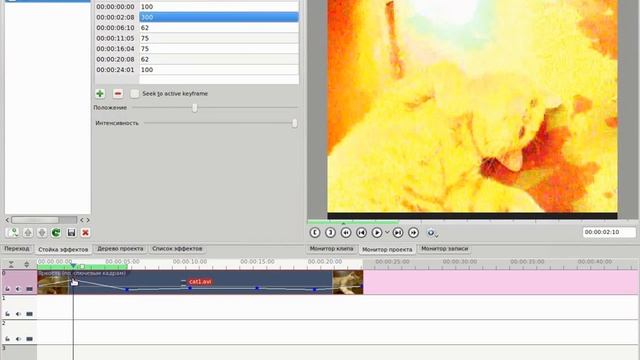640x360 pixels.
Task: Step back one frame in monitor
Action: pos(361,233)
